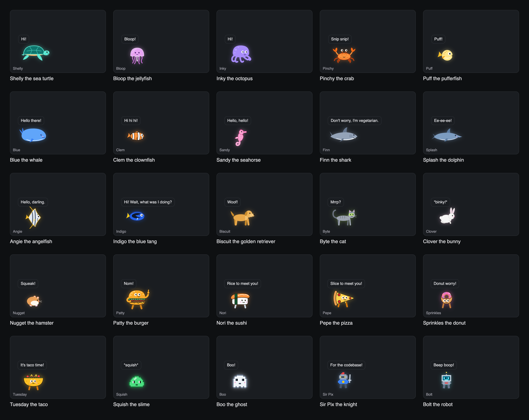Select Tuesday the taco character
529x420 pixels.
[x=33, y=382]
